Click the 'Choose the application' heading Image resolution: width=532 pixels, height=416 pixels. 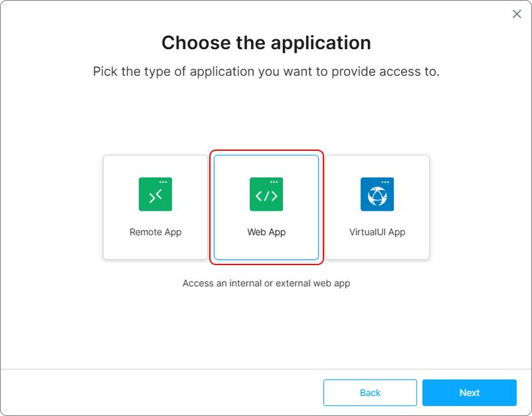coord(266,43)
